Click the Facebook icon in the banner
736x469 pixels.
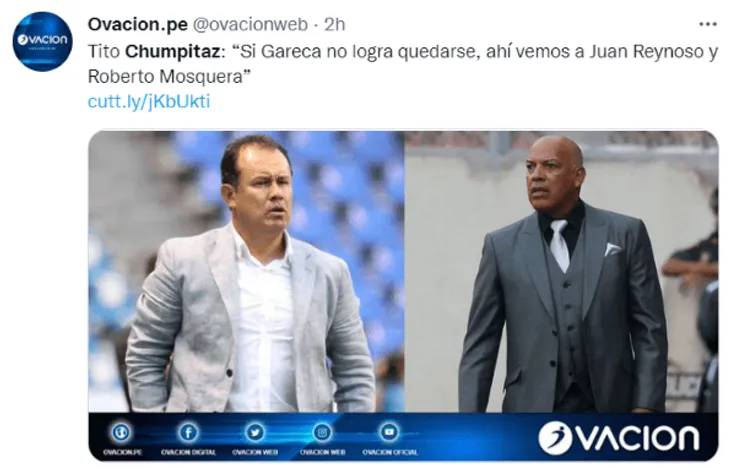coord(189,432)
